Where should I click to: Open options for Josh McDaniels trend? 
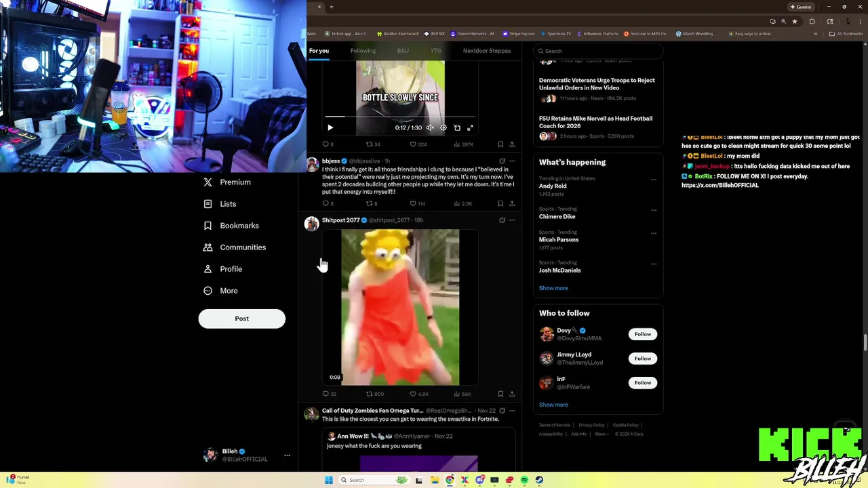click(654, 264)
